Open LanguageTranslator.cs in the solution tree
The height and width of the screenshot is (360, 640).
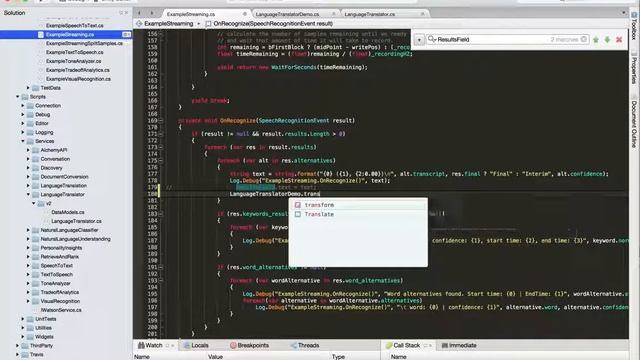[76, 221]
